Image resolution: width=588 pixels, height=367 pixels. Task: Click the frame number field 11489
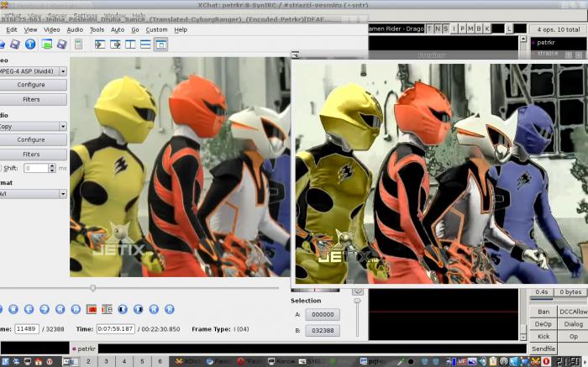point(27,328)
